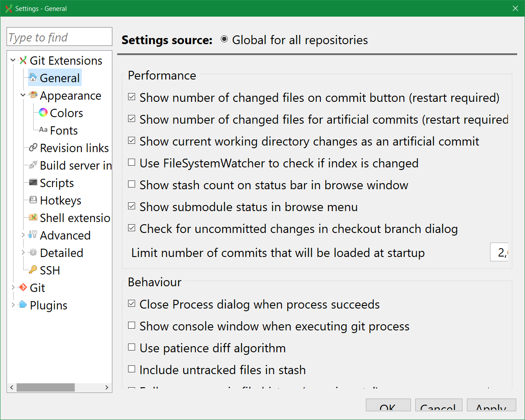Click the Revision links tree label
The width and height of the screenshot is (525, 420).
click(74, 148)
